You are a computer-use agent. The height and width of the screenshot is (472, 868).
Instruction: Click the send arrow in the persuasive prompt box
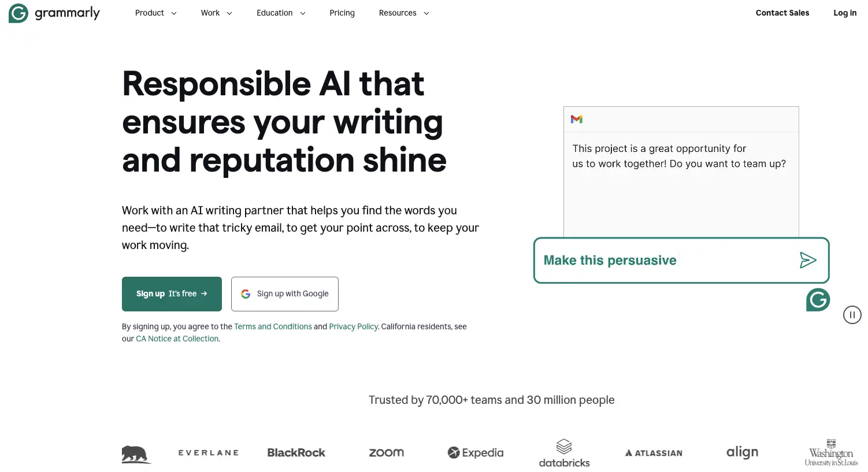point(808,260)
